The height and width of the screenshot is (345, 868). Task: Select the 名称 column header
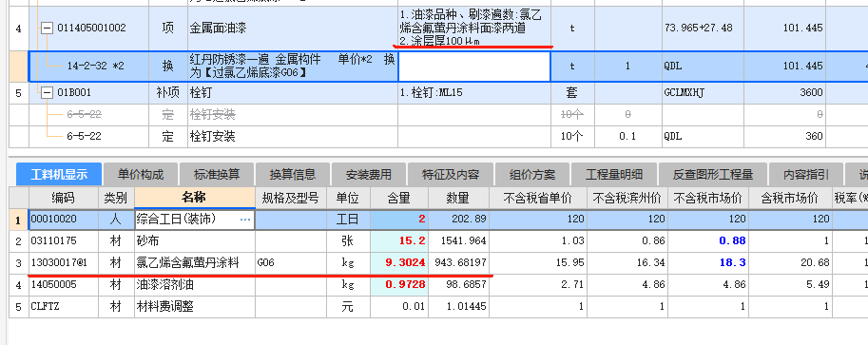point(194,198)
